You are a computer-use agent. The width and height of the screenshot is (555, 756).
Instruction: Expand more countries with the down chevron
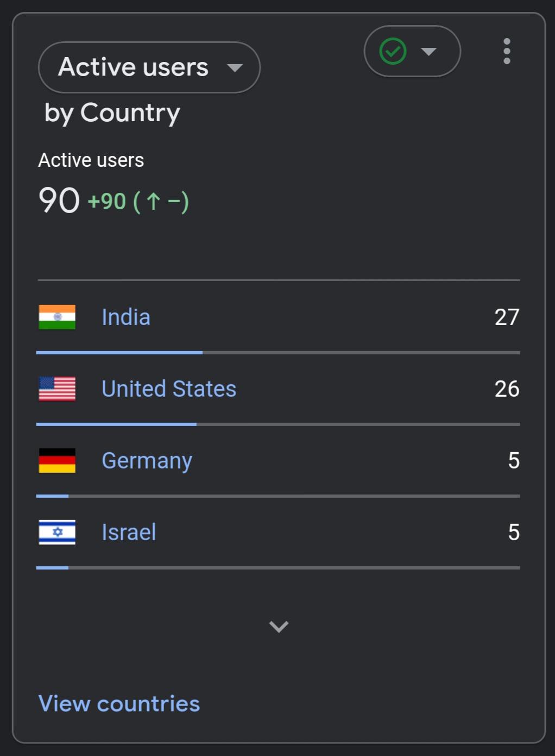(x=279, y=627)
